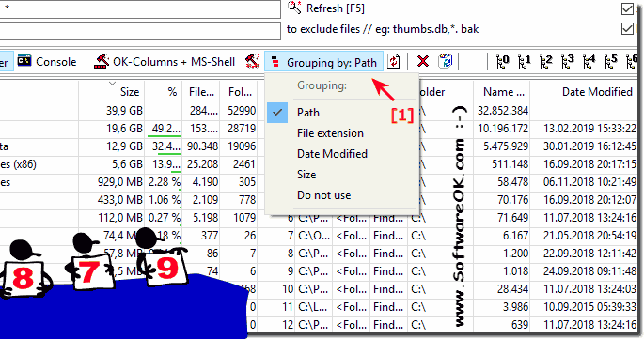
Task: Expand tree to level 3
Action: click(567, 62)
